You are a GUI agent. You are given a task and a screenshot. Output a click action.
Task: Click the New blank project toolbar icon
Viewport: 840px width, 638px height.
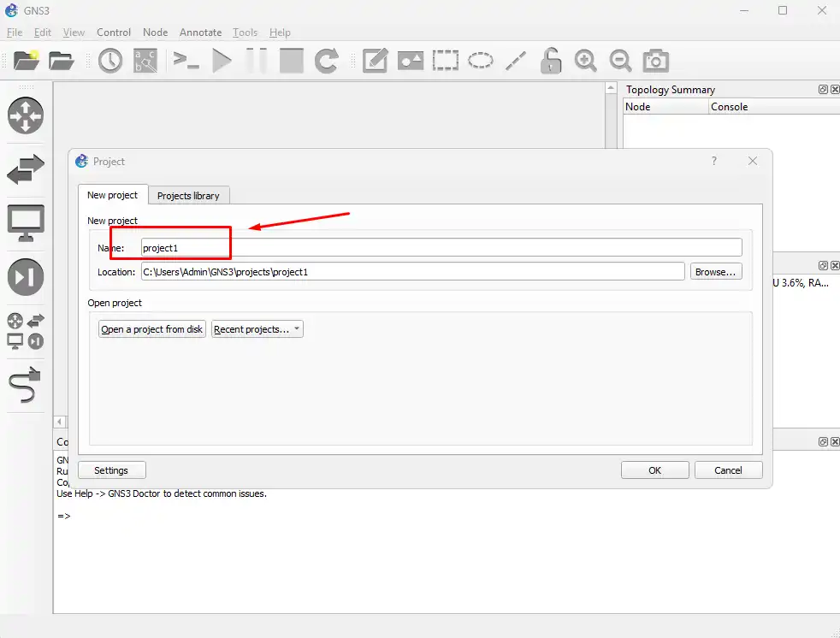[27, 61]
